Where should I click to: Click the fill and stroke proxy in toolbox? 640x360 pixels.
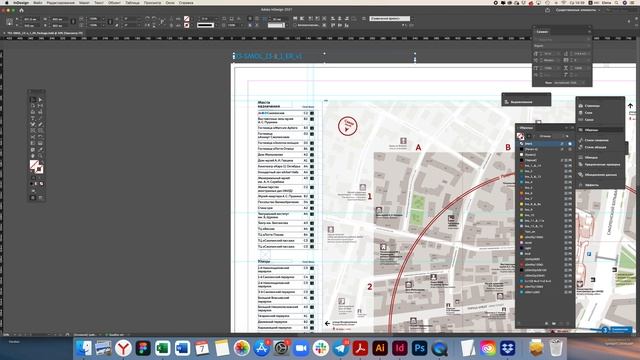tap(36, 166)
